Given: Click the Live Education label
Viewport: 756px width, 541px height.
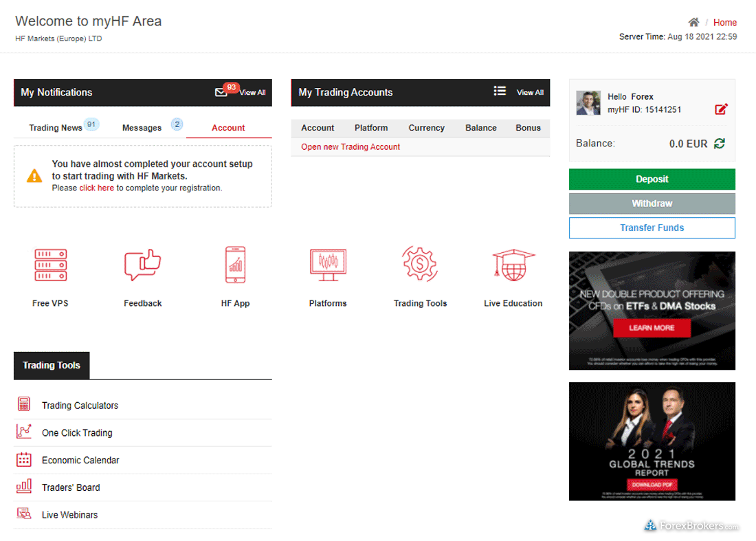Looking at the screenshot, I should 513,303.
